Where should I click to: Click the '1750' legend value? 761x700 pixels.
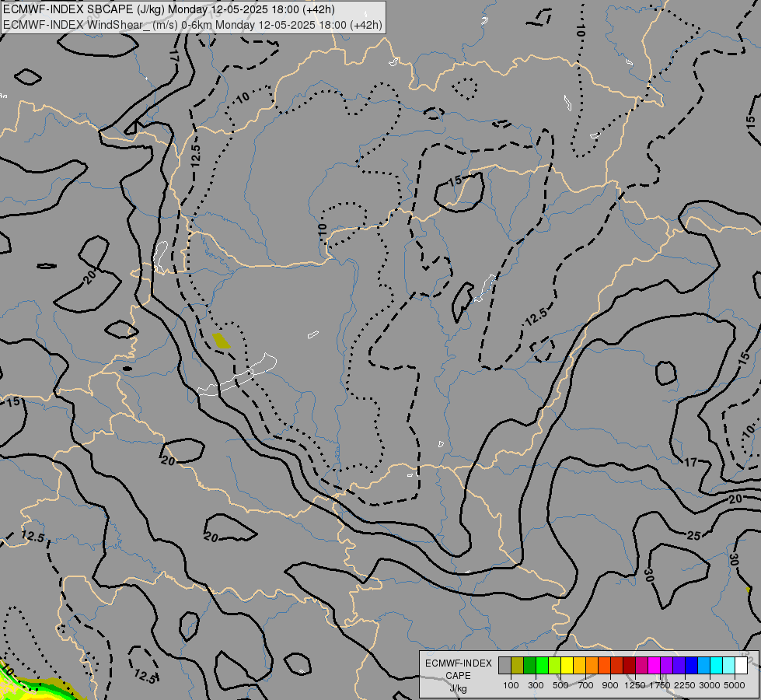[660, 685]
